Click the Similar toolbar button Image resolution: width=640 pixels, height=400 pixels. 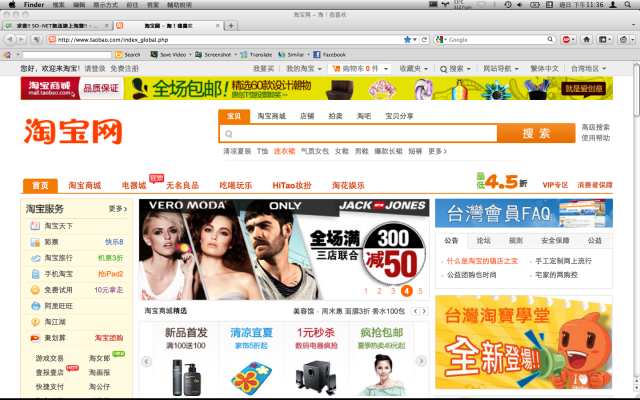pyautogui.click(x=291, y=54)
